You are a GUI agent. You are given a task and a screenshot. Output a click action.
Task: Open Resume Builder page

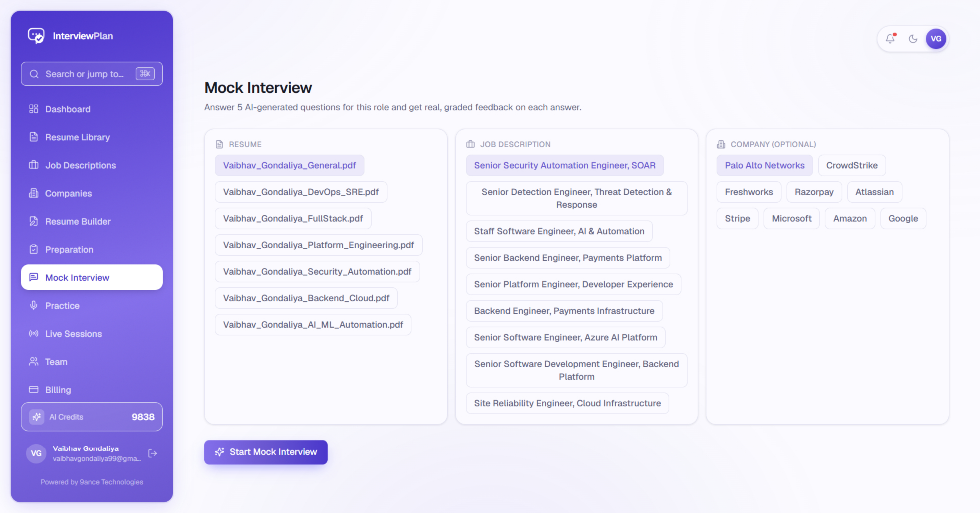click(92, 222)
